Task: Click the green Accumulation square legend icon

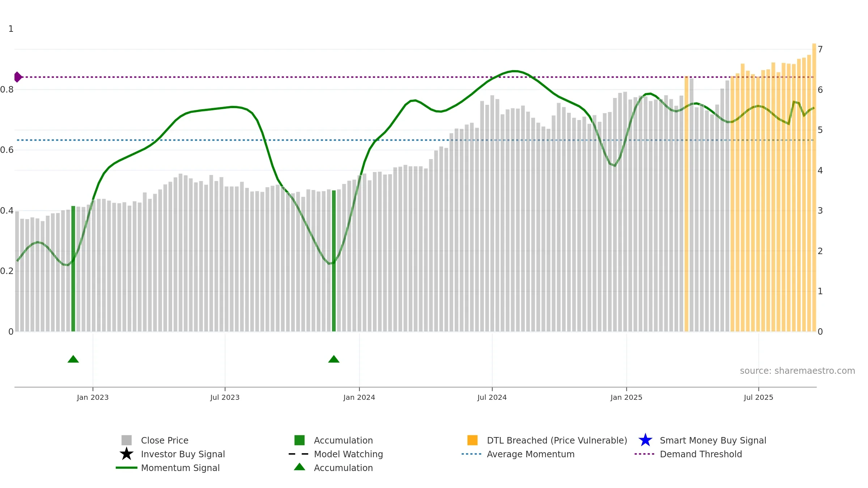Action: [x=299, y=440]
